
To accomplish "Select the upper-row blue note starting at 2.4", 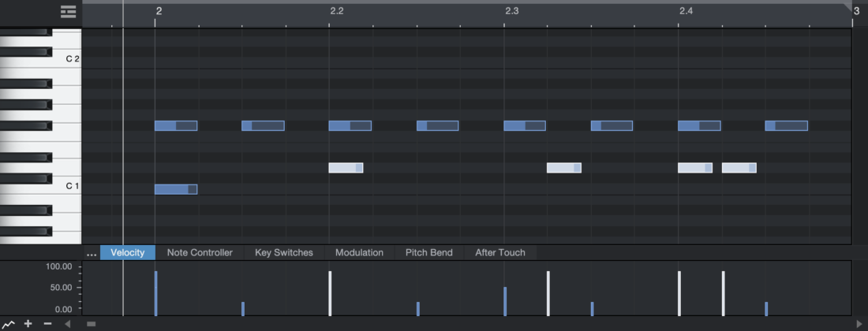I will (x=699, y=125).
